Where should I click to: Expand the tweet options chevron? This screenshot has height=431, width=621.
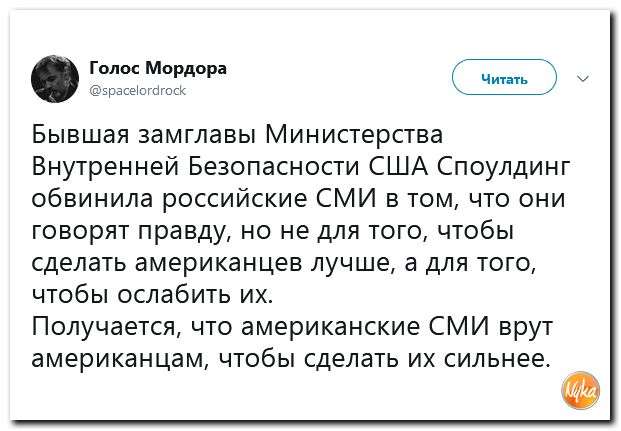[x=583, y=78]
